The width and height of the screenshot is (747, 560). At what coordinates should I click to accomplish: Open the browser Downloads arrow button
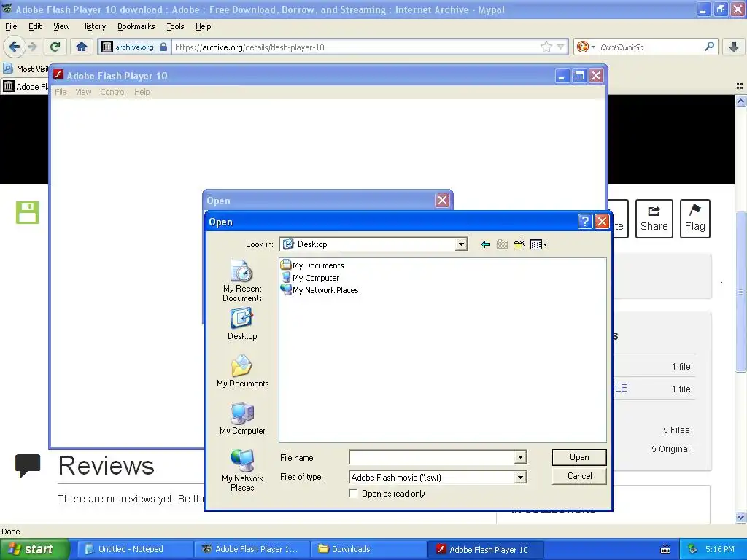pyautogui.click(x=734, y=47)
